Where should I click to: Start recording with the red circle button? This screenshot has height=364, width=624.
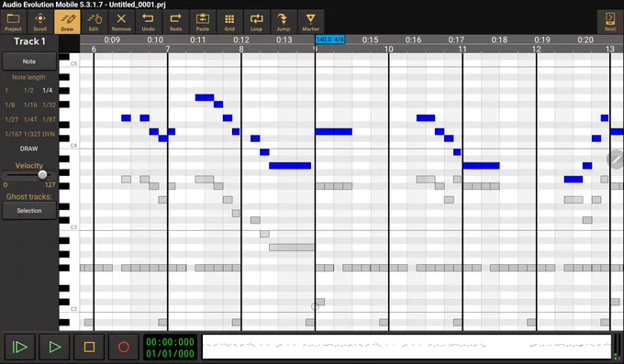(x=123, y=347)
